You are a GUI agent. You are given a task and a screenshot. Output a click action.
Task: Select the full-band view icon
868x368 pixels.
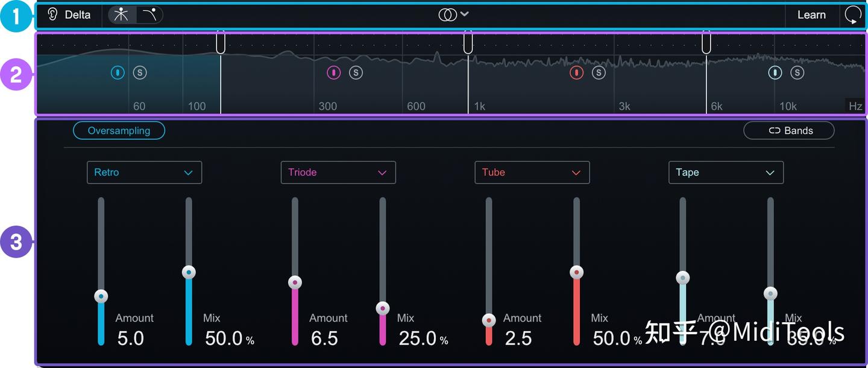point(121,13)
